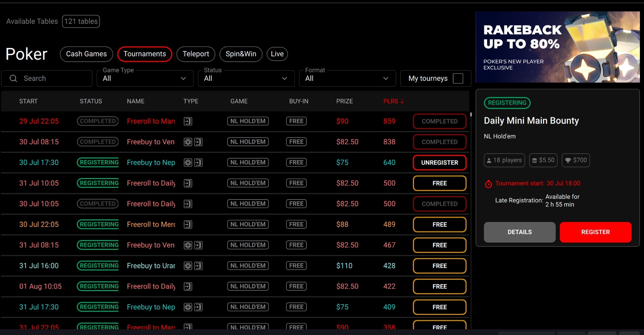The width and height of the screenshot is (644, 335).
Task: Open the Format filter dropdown
Action: [x=347, y=78]
